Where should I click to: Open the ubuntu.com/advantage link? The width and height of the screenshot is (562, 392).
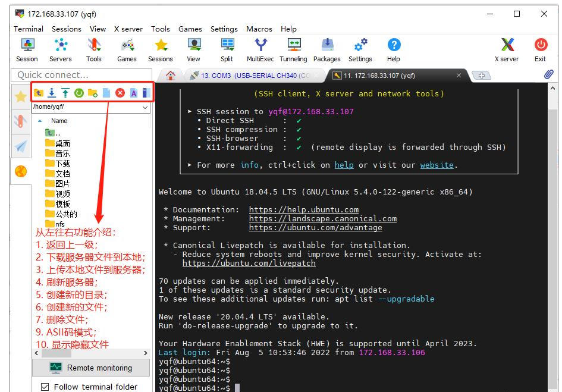315,227
